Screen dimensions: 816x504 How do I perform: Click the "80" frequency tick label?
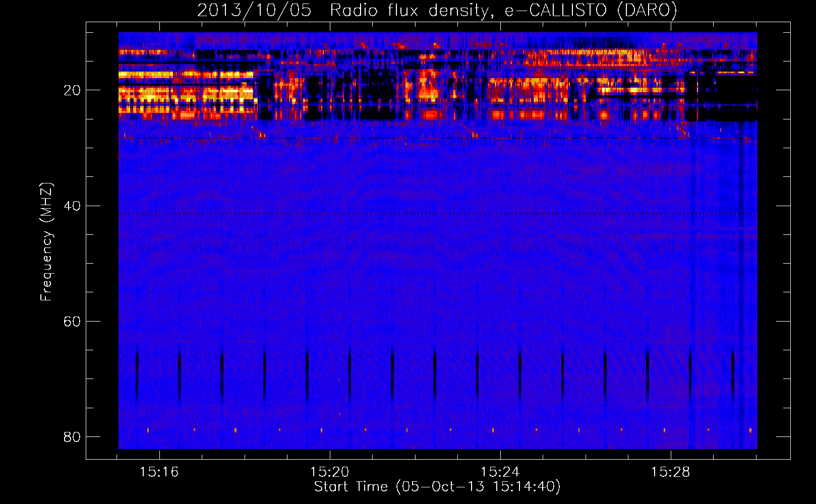(72, 437)
